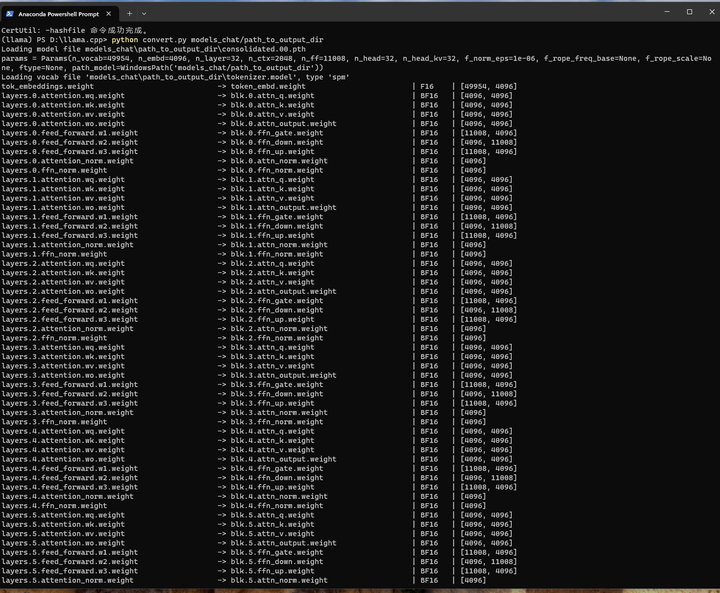Click 'blk.3.attn_q.weight' target name
The width and height of the screenshot is (720, 593).
272,348
